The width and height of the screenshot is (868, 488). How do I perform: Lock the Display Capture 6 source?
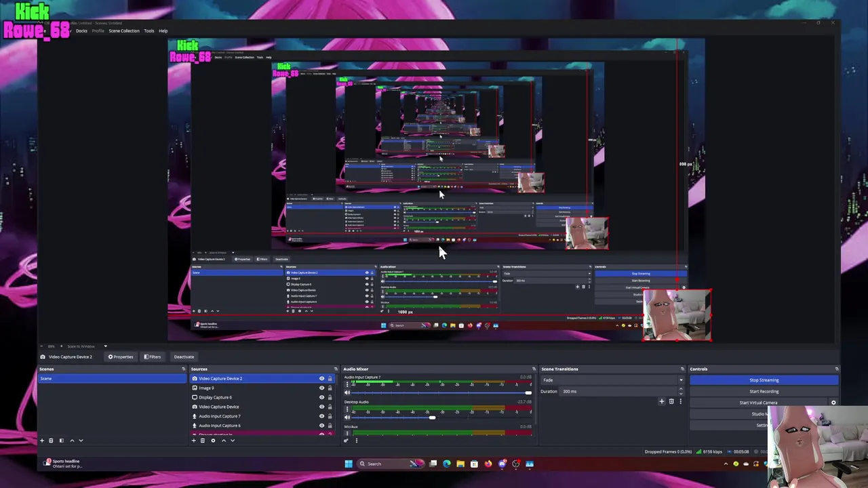click(330, 398)
